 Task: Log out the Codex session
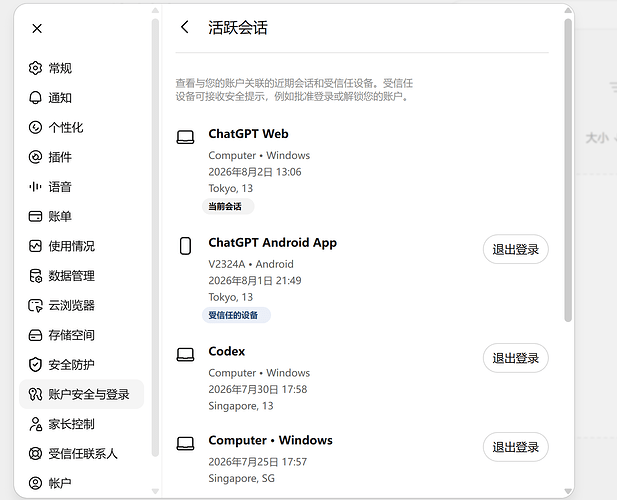coord(515,358)
